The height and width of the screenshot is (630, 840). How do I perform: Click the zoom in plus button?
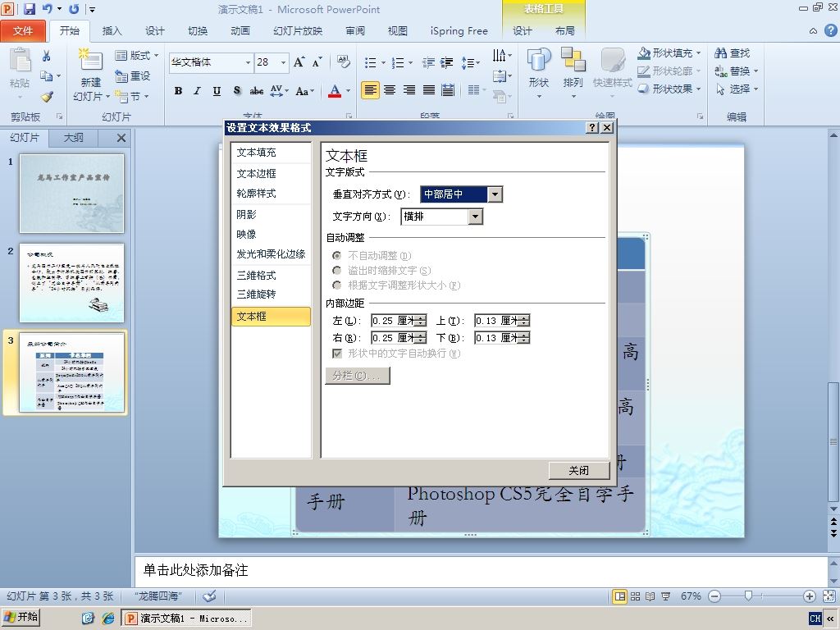tap(810, 596)
